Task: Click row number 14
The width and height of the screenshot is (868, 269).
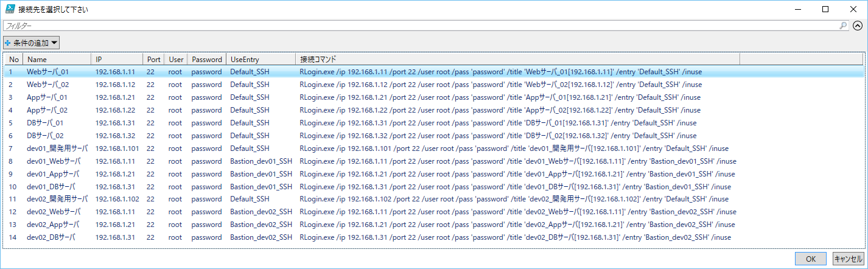Action: click(x=12, y=238)
